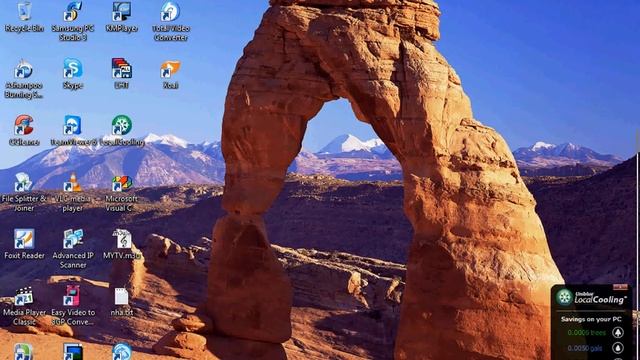Close the LocalCooling gadget window
The image size is (640, 360).
[x=620, y=287]
